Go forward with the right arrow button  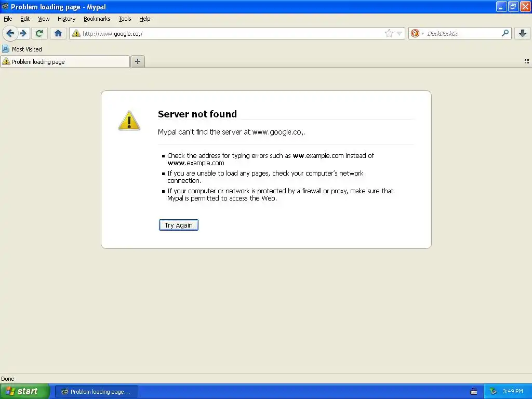point(23,33)
